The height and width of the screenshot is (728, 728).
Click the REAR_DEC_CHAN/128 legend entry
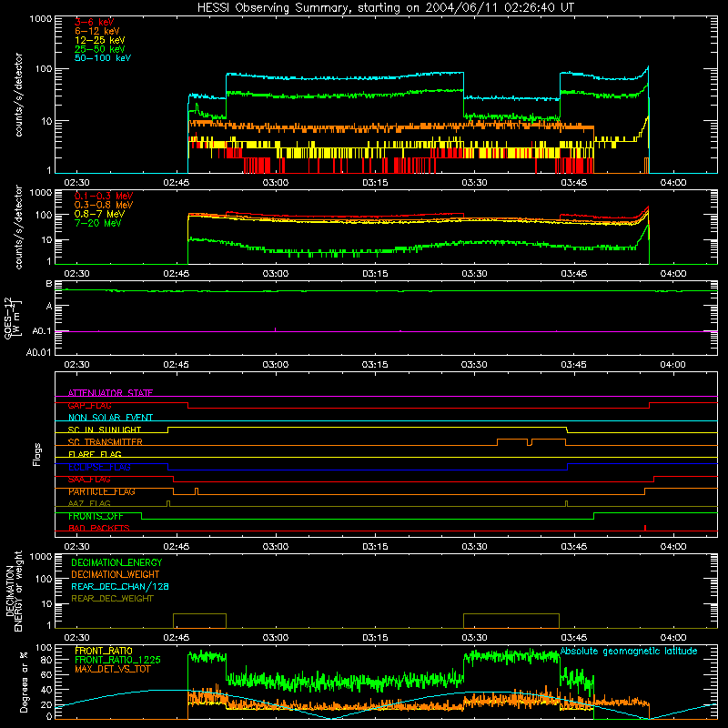point(120,586)
